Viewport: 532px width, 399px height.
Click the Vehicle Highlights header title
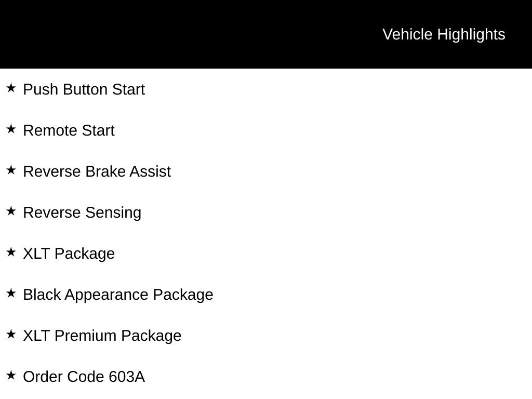pyautogui.click(x=444, y=34)
